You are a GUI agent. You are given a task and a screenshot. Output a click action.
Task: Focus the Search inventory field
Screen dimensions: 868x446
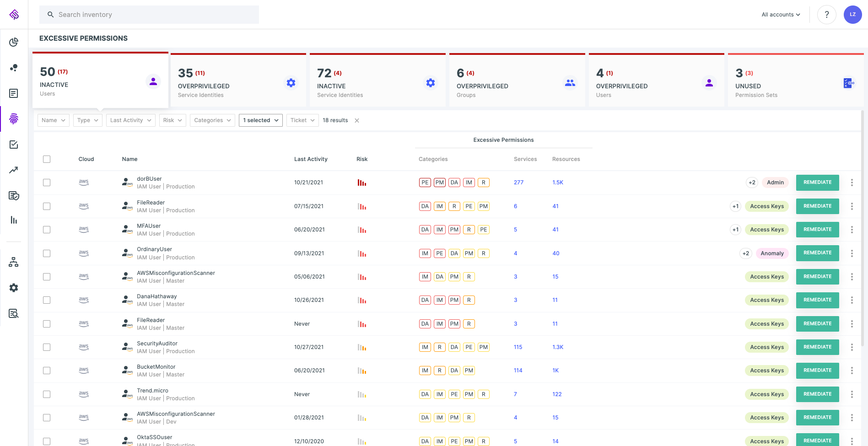(x=149, y=15)
